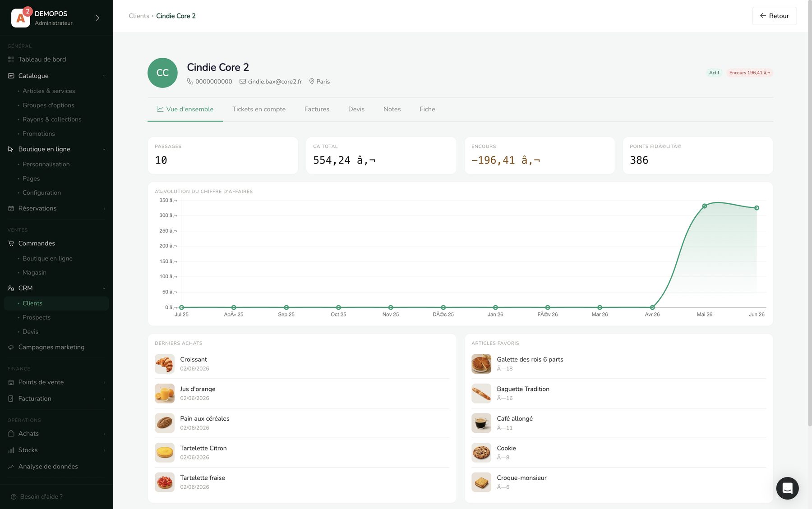
Task: Click the phone icon beside 0000000000
Action: (190, 82)
